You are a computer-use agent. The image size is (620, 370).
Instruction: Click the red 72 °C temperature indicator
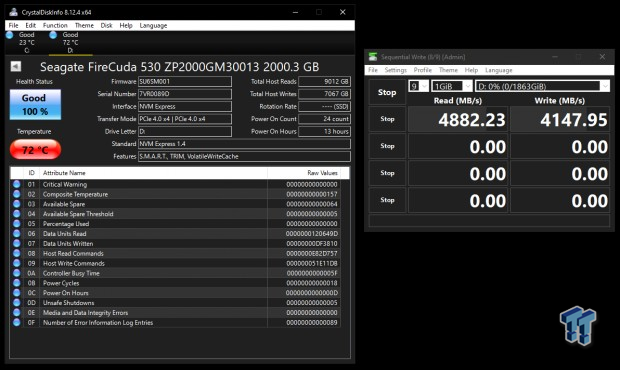coord(35,150)
